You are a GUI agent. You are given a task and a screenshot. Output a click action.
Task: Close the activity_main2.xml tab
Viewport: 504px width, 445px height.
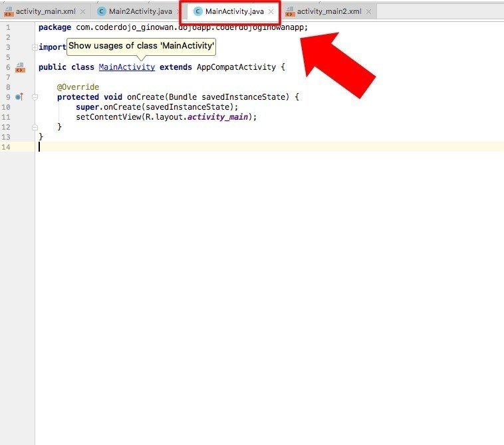pos(368,11)
